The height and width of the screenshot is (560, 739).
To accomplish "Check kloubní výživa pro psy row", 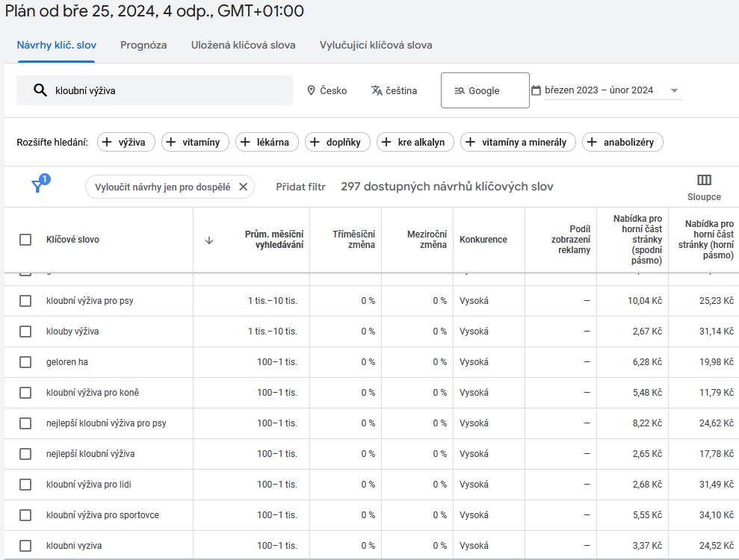I will tap(25, 301).
